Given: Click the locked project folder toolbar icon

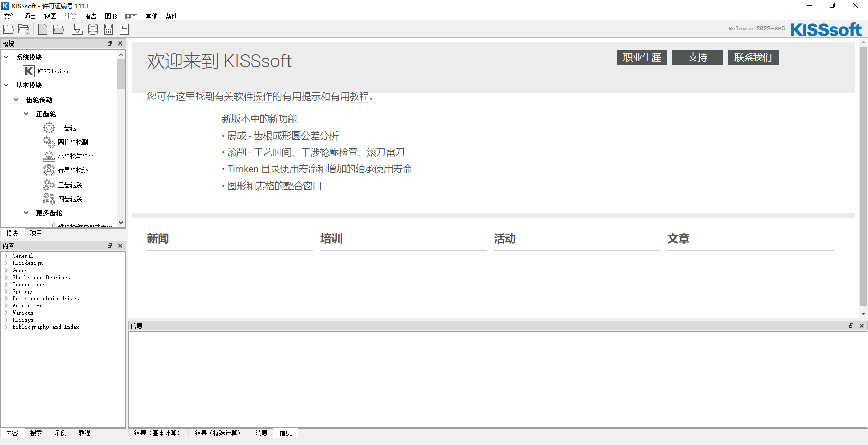Looking at the screenshot, I should (x=24, y=30).
